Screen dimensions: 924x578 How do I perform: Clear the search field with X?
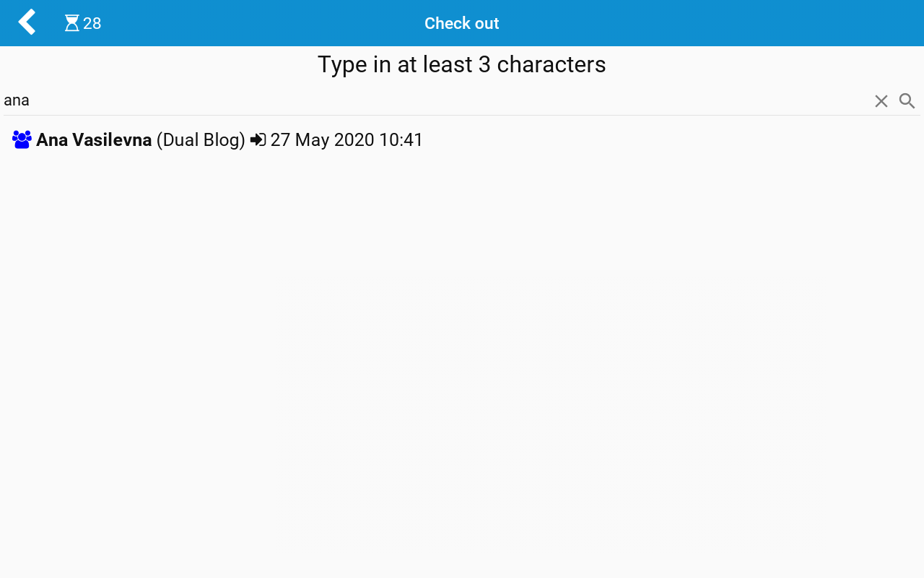click(x=881, y=101)
